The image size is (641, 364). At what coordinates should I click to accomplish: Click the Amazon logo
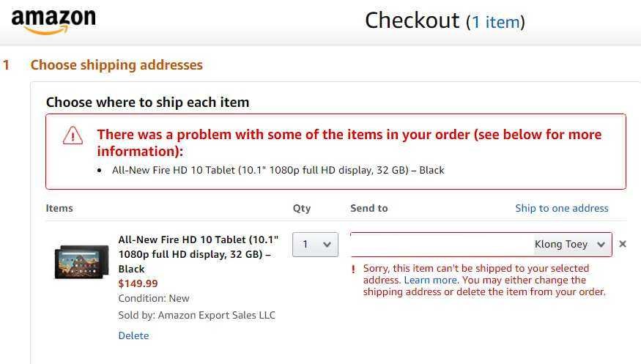(53, 21)
